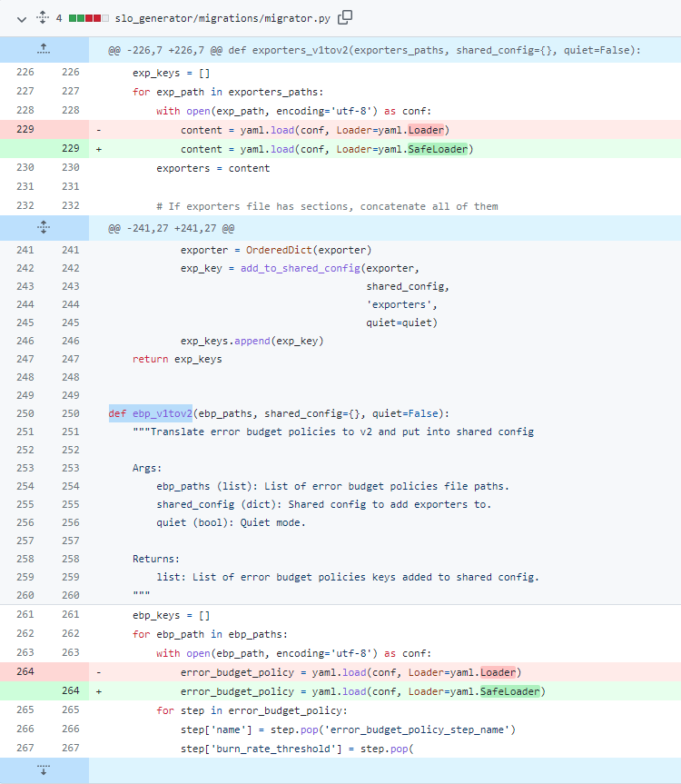Click the removed 'yaml.Loader' content line

click(315, 130)
